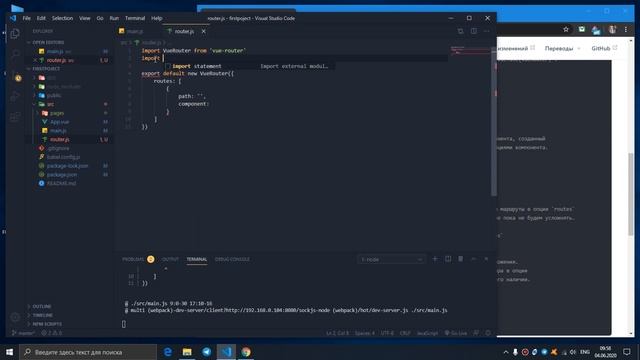
Task: Switch to the Output panel tab
Action: [x=170, y=259]
